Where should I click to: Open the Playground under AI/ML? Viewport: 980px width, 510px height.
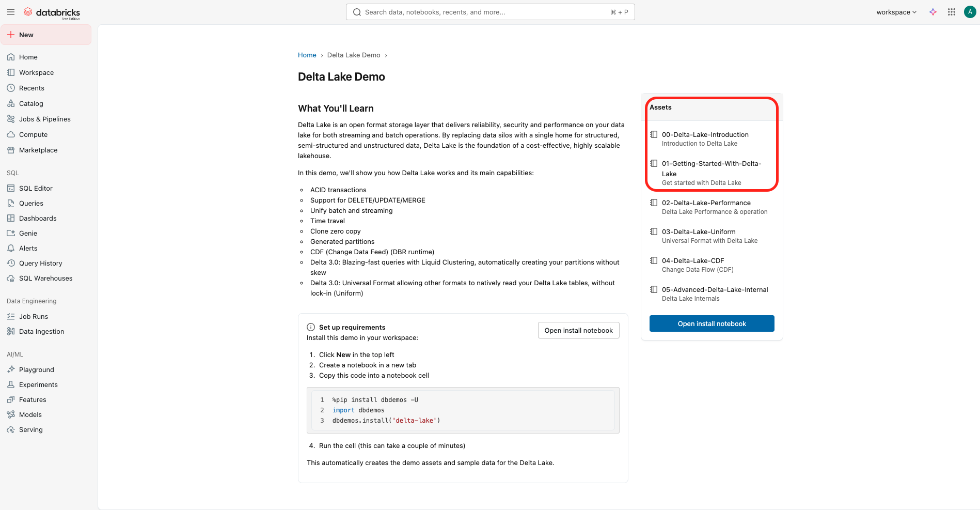click(36, 369)
